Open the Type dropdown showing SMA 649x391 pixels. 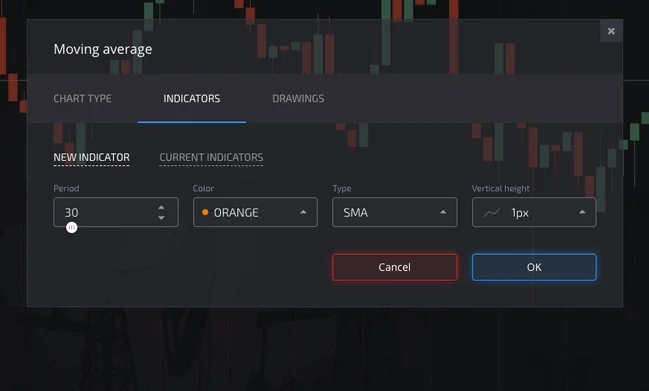[x=394, y=212]
